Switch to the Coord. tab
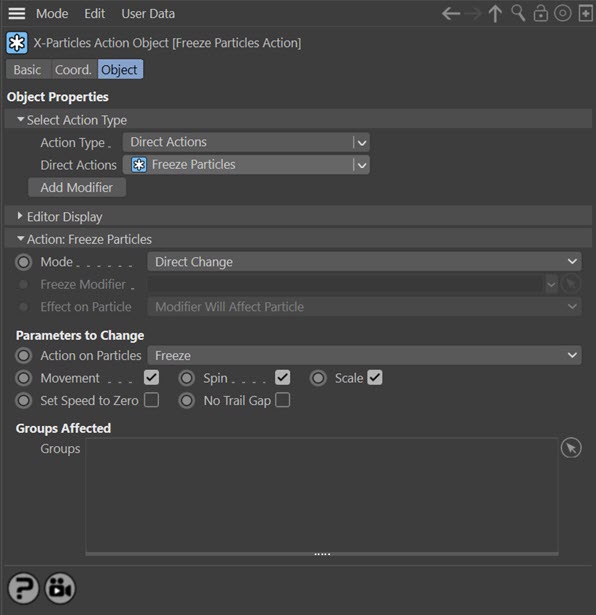Image resolution: width=596 pixels, height=615 pixels. 73,70
